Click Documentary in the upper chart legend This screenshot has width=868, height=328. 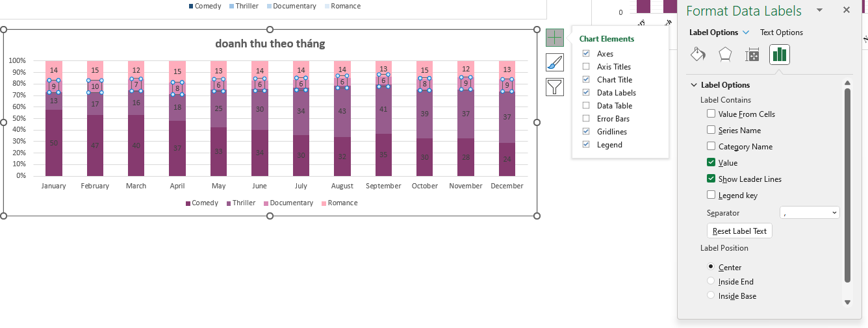coord(291,6)
